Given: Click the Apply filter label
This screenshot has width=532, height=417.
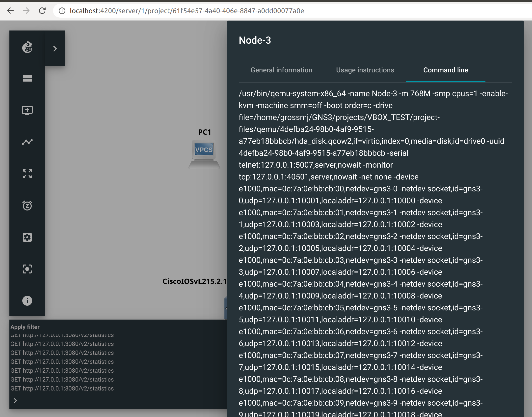Looking at the screenshot, I should [x=25, y=327].
